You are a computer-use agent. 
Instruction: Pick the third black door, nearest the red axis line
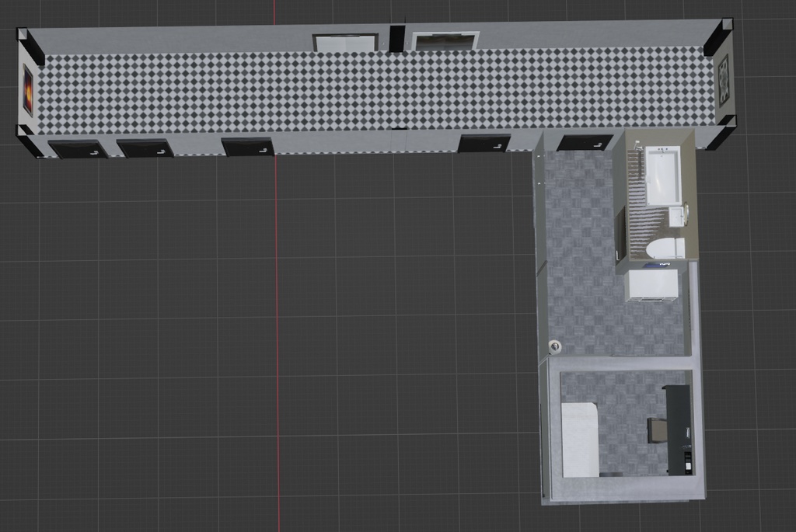point(248,147)
